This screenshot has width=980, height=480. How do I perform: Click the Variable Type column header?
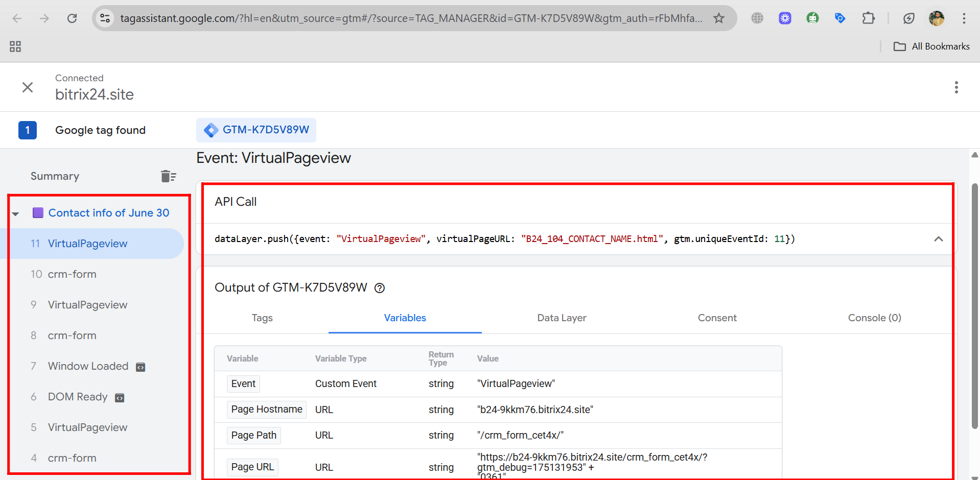point(341,358)
